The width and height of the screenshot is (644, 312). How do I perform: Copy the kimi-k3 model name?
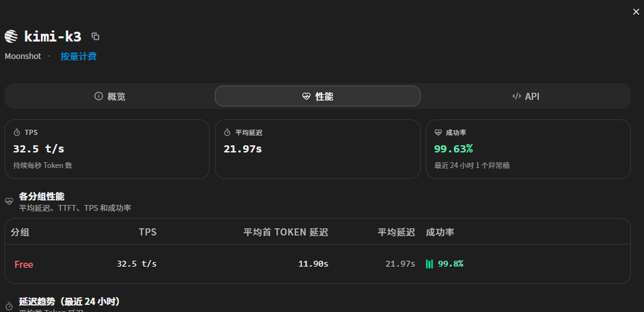(95, 36)
